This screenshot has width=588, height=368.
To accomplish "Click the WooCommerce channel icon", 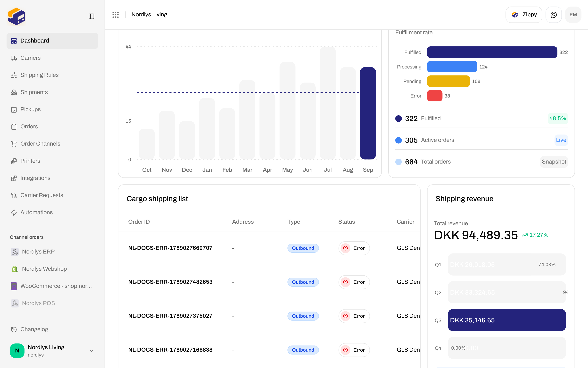I will tap(14, 286).
